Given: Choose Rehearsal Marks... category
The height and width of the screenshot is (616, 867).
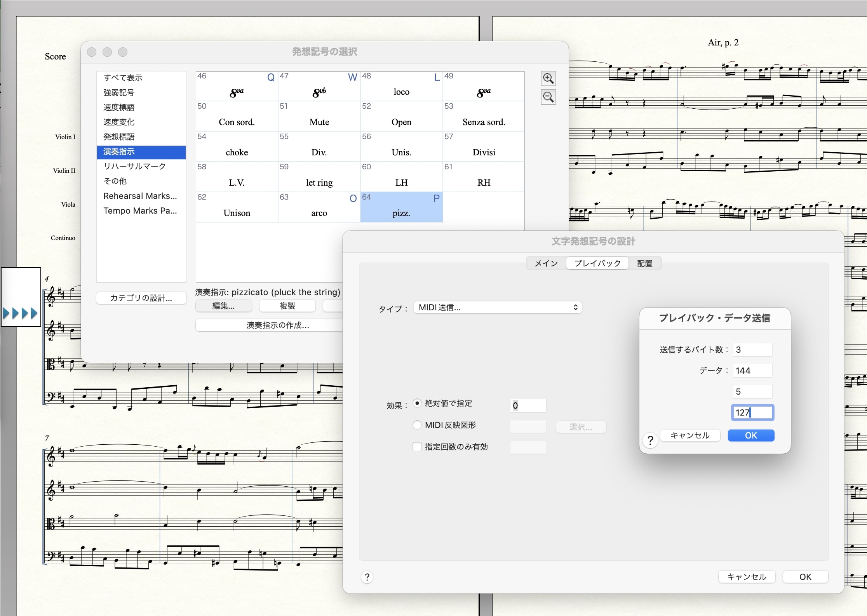Looking at the screenshot, I should pos(141,196).
